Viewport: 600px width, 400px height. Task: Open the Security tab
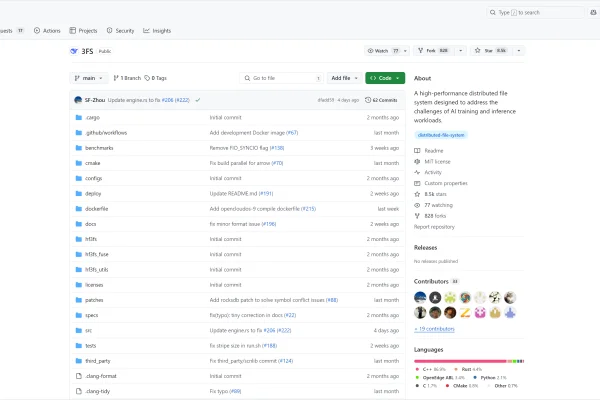(x=120, y=31)
